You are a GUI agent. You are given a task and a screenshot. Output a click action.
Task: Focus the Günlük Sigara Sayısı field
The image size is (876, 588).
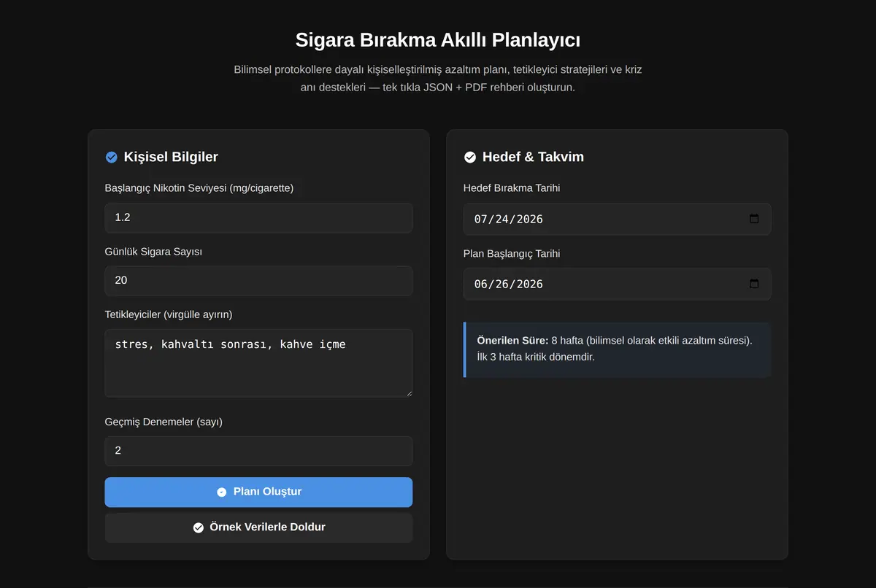(258, 280)
